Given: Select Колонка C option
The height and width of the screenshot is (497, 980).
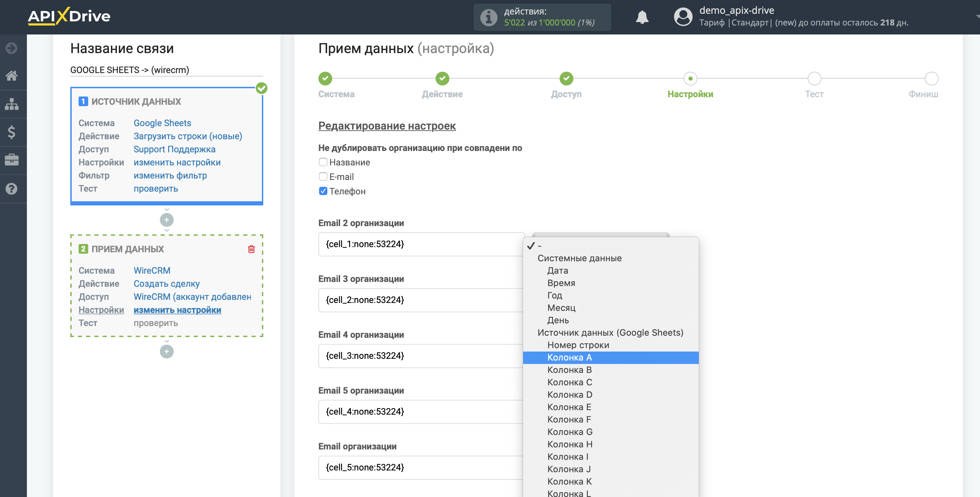Looking at the screenshot, I should (x=611, y=383).
